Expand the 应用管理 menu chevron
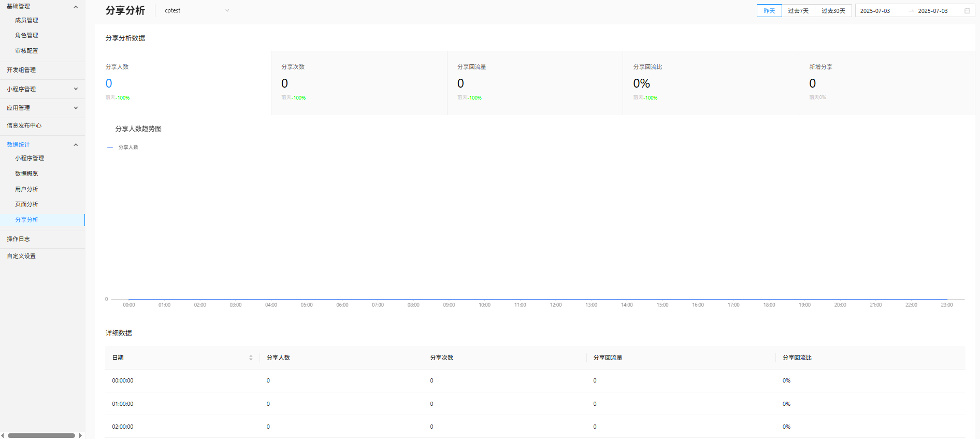Viewport: 980px width, 439px height. [76, 108]
